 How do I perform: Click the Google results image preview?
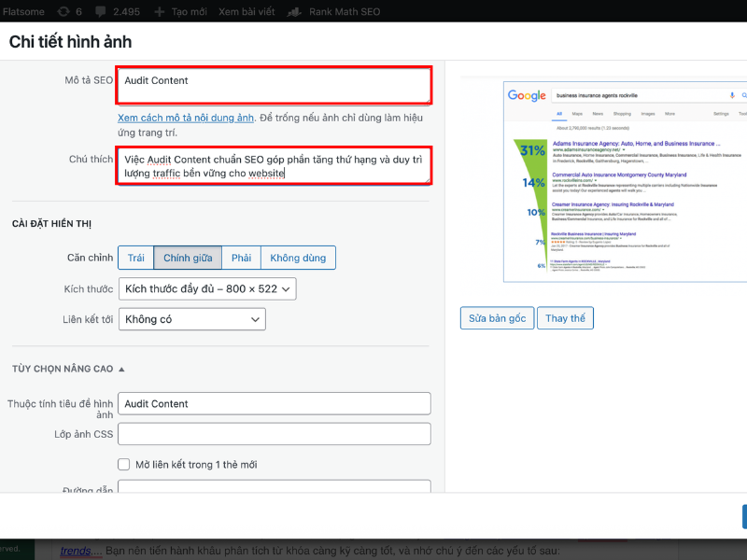click(x=625, y=182)
